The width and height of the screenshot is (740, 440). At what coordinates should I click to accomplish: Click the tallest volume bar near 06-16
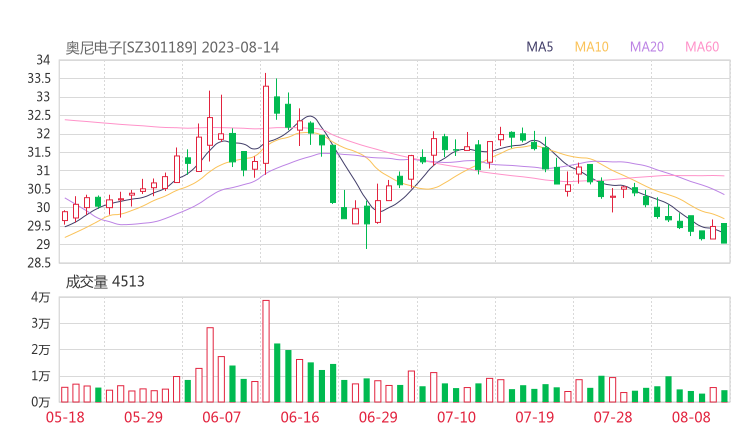click(x=266, y=351)
